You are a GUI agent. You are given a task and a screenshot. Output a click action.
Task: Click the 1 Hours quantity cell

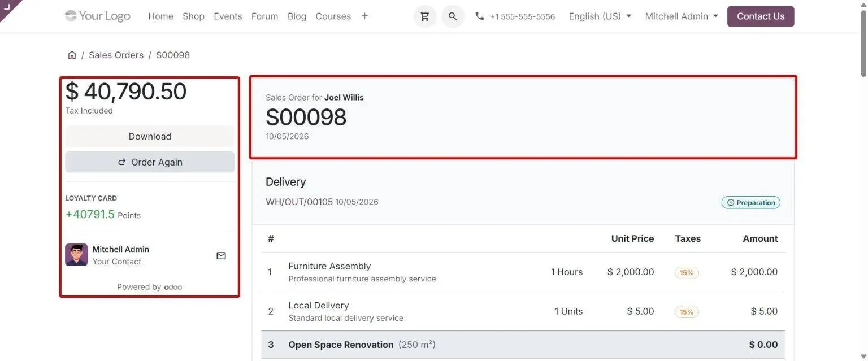567,272
